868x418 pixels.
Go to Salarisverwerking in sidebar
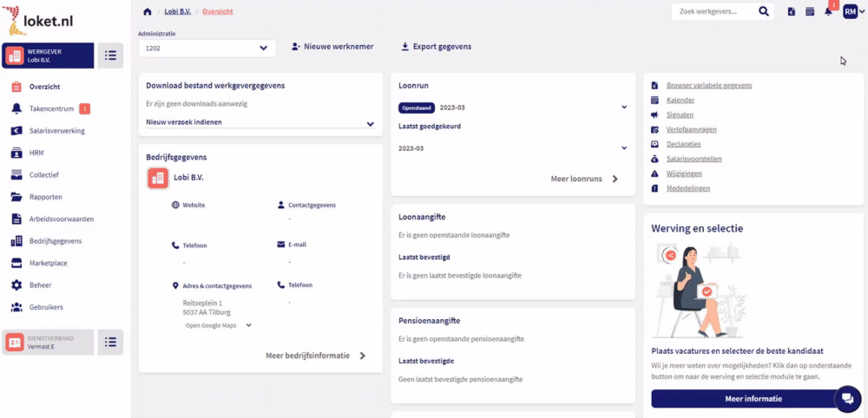coord(56,131)
